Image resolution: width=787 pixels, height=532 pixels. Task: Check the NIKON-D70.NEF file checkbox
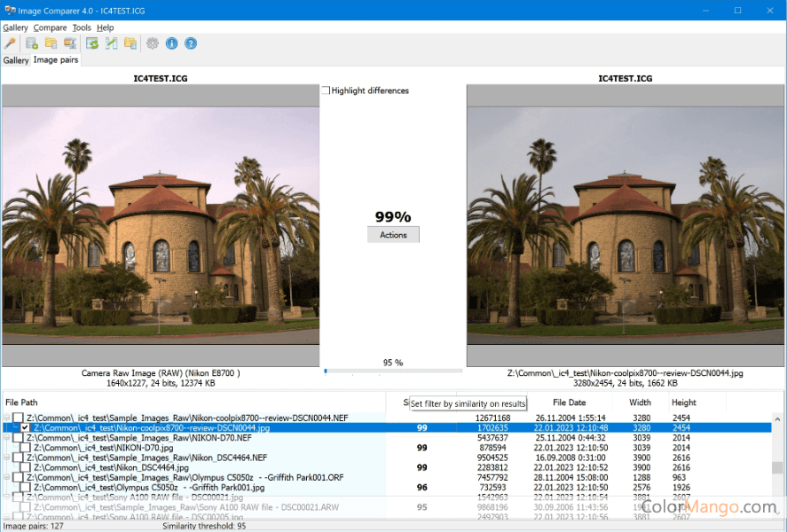(19, 438)
